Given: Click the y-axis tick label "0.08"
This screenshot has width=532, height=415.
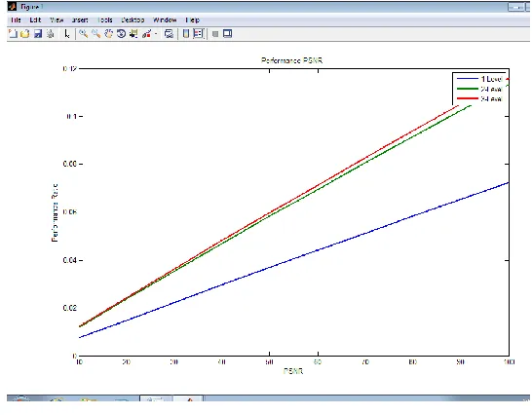Looking at the screenshot, I should pos(70,164).
